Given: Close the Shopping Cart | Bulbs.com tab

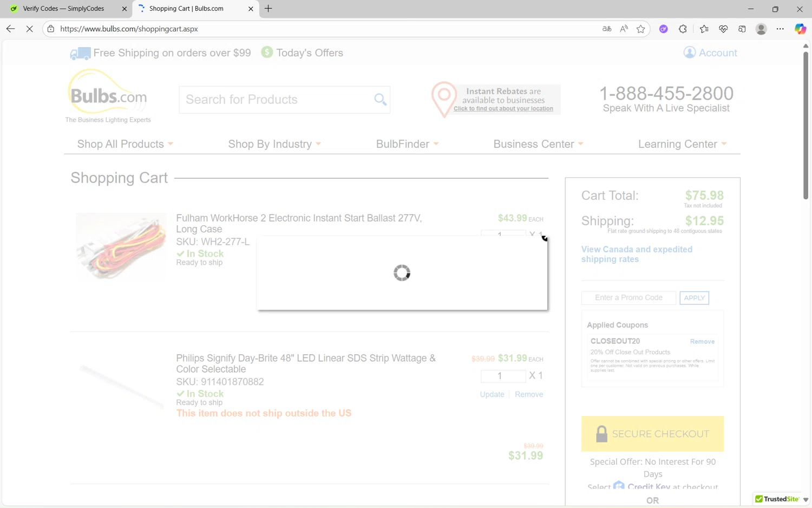Looking at the screenshot, I should click(x=251, y=9).
